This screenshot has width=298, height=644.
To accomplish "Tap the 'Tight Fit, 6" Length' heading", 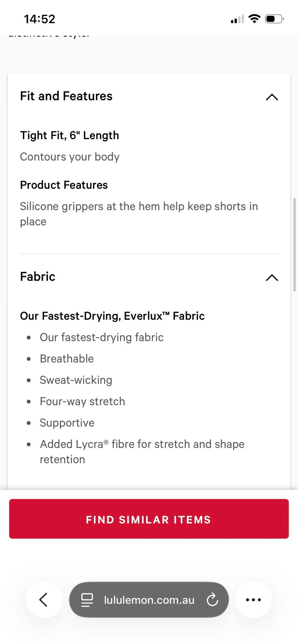I will point(70,135).
